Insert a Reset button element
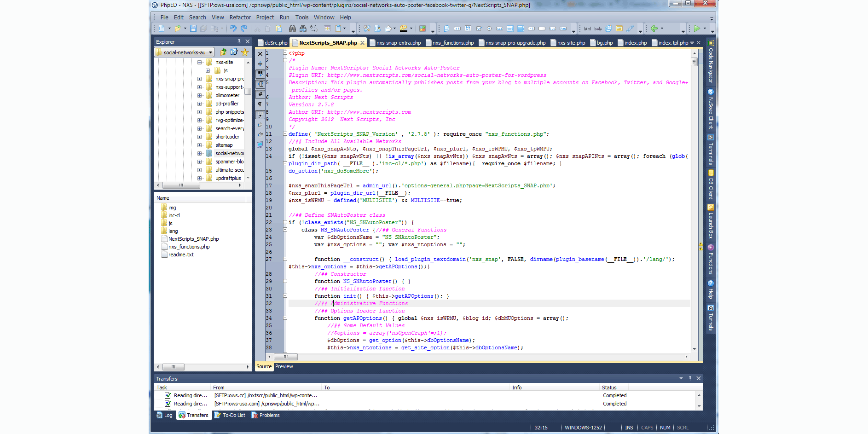This screenshot has height=434, width=868. 563,29
